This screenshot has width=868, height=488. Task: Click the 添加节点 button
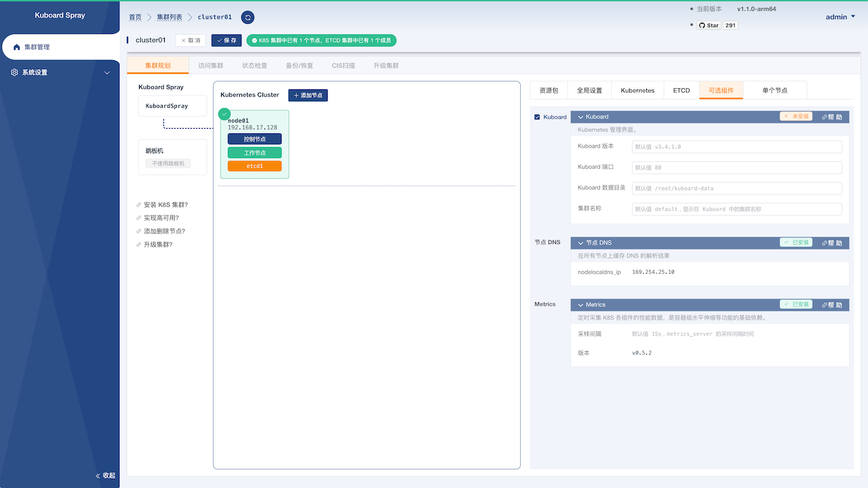pos(308,96)
